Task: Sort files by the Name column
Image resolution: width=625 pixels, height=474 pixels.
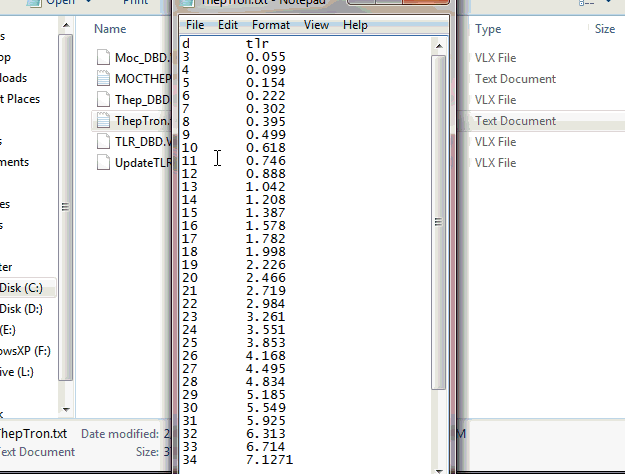Action: pyautogui.click(x=110, y=30)
